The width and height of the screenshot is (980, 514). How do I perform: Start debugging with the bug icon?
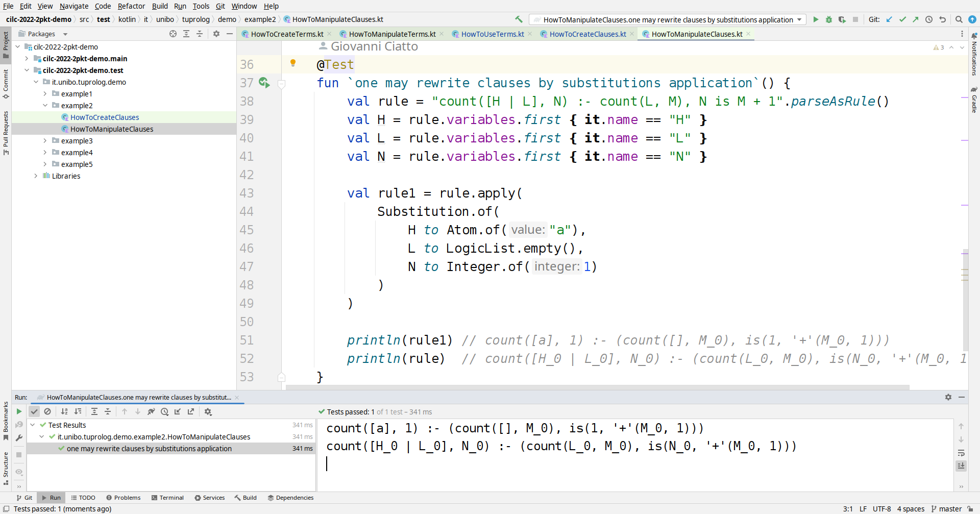point(829,19)
